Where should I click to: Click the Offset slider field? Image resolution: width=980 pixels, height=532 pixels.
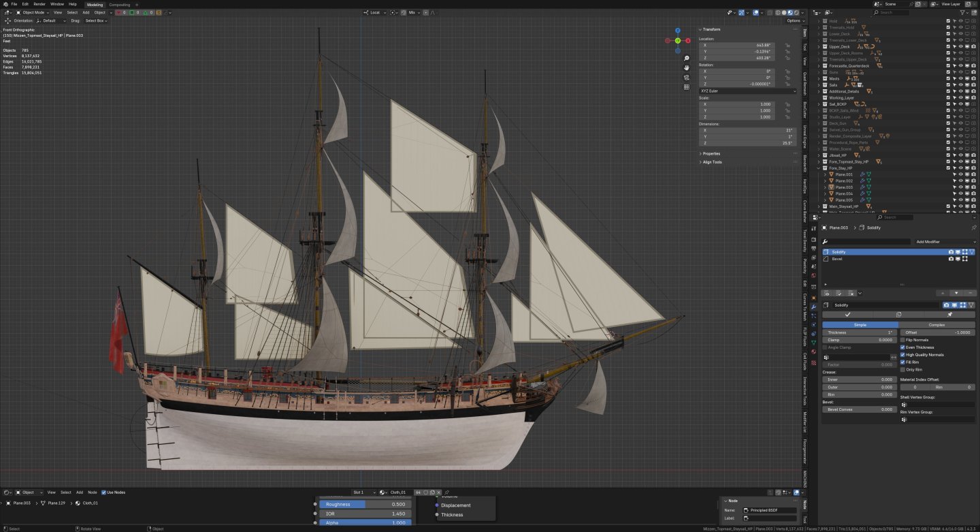pos(937,332)
